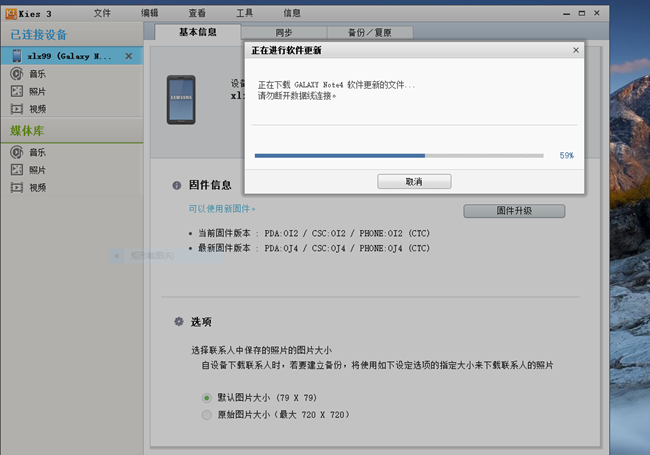Screen dimensions: 650x455
Task: Select 原始图片大小 (最大 720 X 720) radio
Action: (206, 415)
